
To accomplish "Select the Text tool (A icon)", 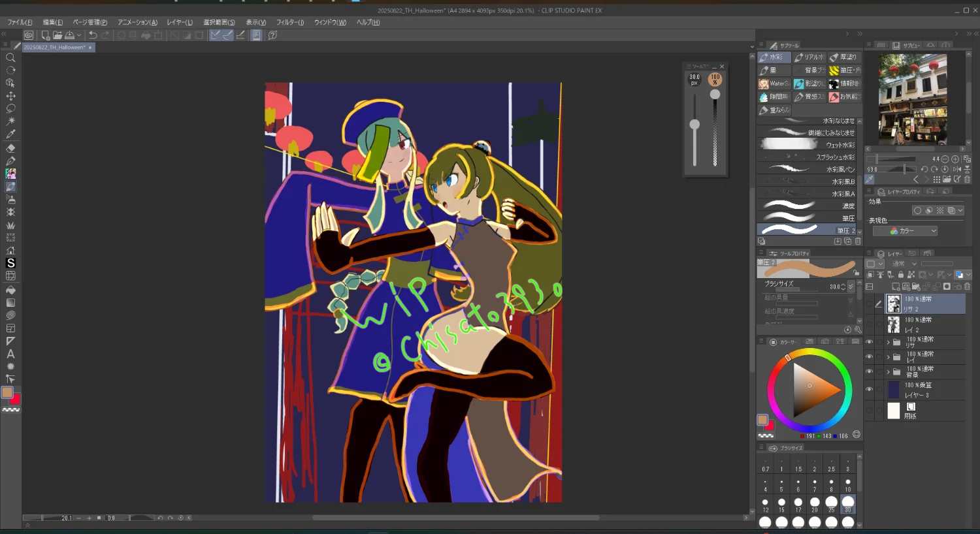I will tap(10, 354).
